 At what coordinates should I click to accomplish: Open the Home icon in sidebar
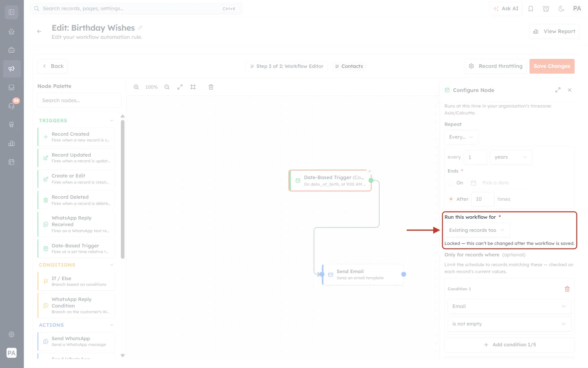[11, 31]
